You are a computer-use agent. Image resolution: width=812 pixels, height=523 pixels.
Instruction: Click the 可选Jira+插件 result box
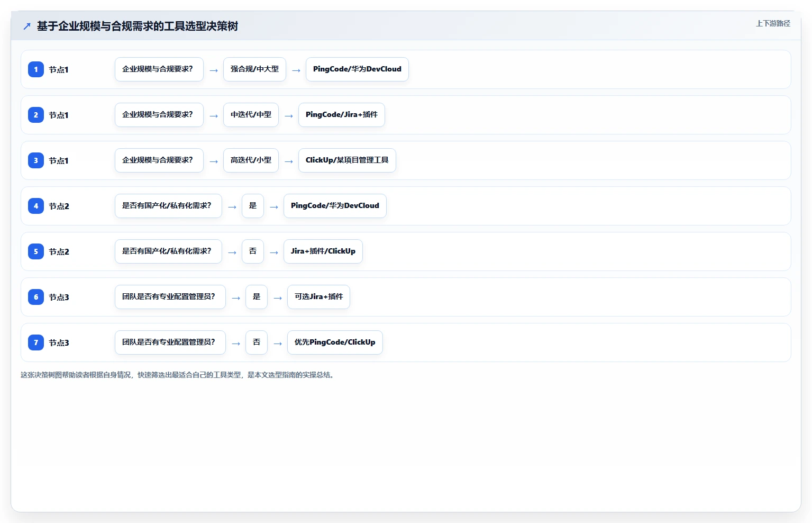[x=318, y=297]
